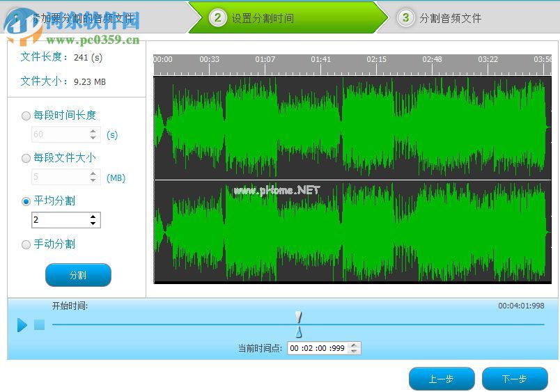Decrease the segment seconds spinner
This screenshot has height=392, width=560.
click(x=93, y=138)
